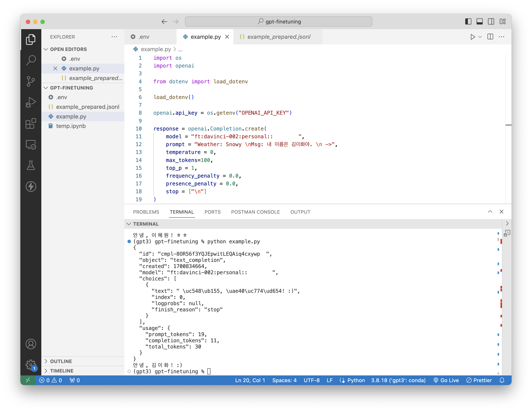Viewport: 532px width, 412px height.
Task: Run the Python file with play button
Action: coord(473,37)
